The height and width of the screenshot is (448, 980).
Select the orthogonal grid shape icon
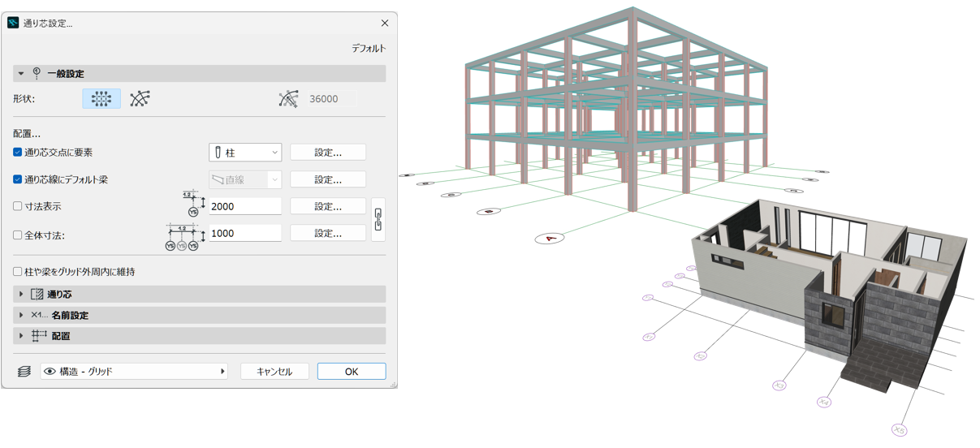[x=101, y=99]
